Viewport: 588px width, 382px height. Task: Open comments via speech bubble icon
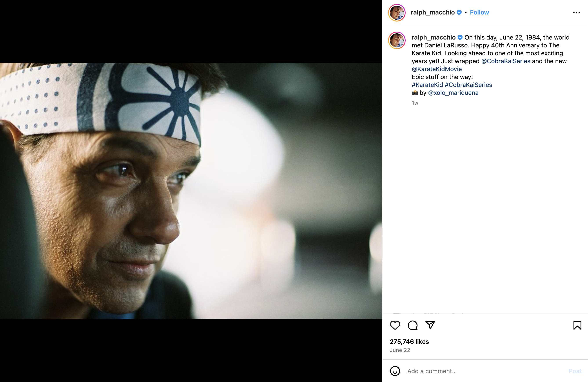413,325
